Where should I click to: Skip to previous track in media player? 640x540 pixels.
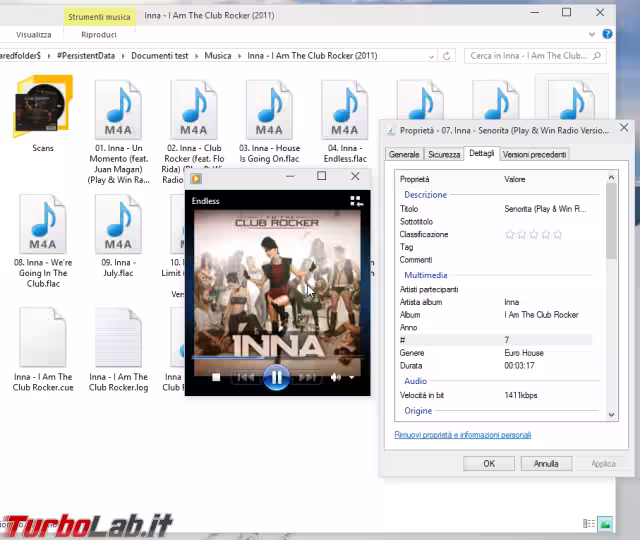245,378
